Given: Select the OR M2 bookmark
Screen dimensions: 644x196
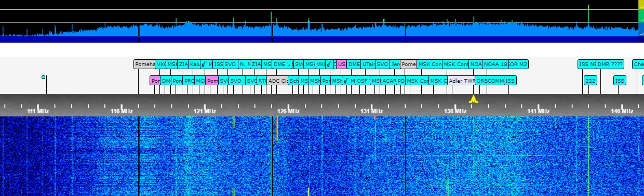Looking at the screenshot, I should [x=518, y=64].
